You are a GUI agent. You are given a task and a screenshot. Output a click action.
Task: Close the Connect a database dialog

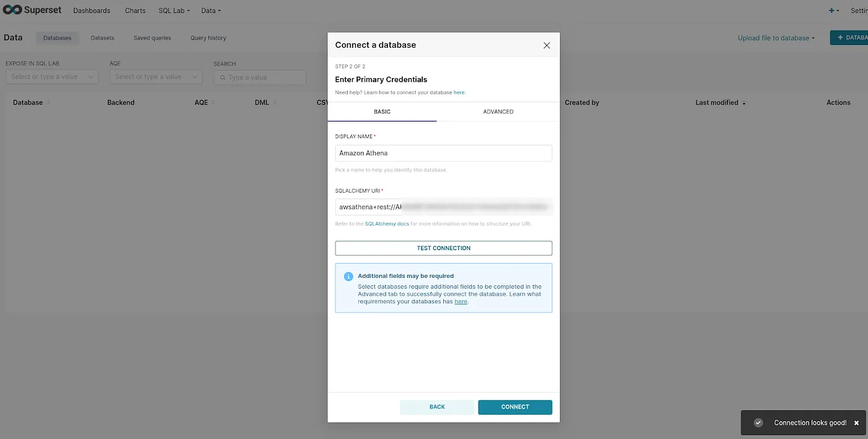[x=546, y=45]
